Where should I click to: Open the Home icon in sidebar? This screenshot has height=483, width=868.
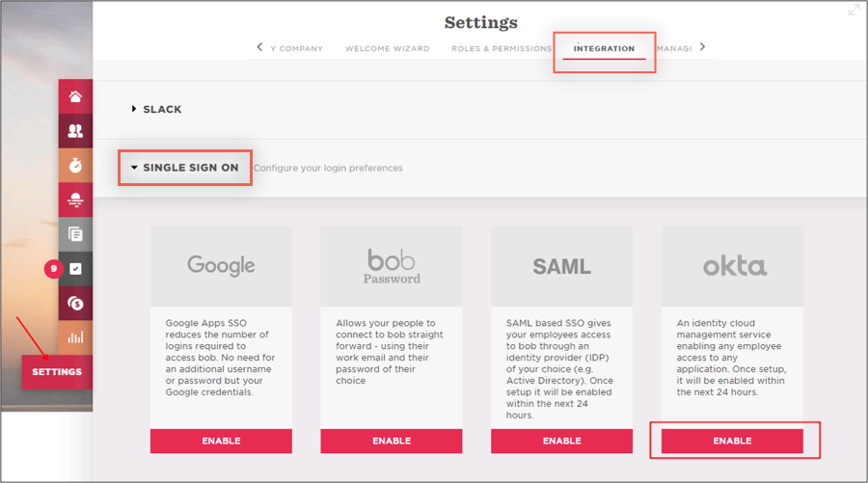(75, 96)
